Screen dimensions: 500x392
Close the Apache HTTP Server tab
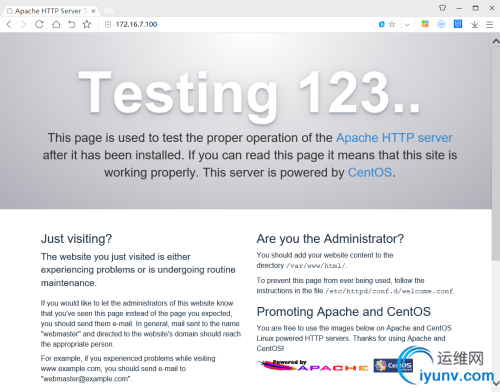93,11
